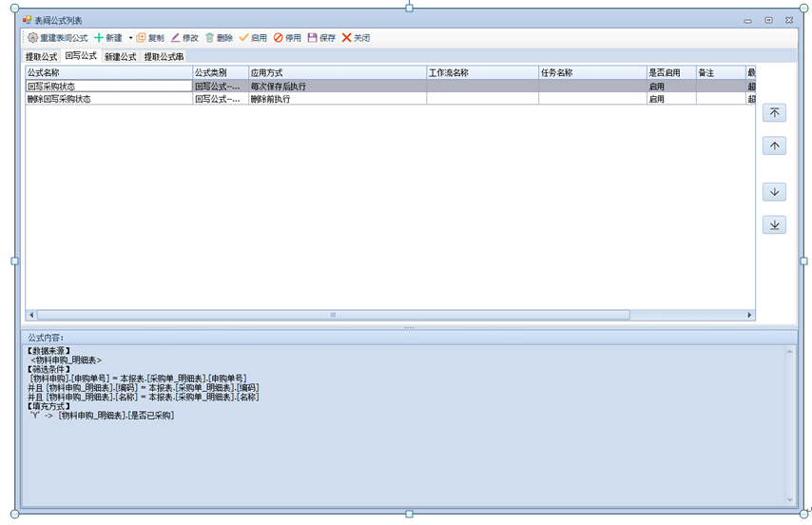This screenshot has width=812, height=525.
Task: Click the 保存 save disk icon
Action: [313, 38]
